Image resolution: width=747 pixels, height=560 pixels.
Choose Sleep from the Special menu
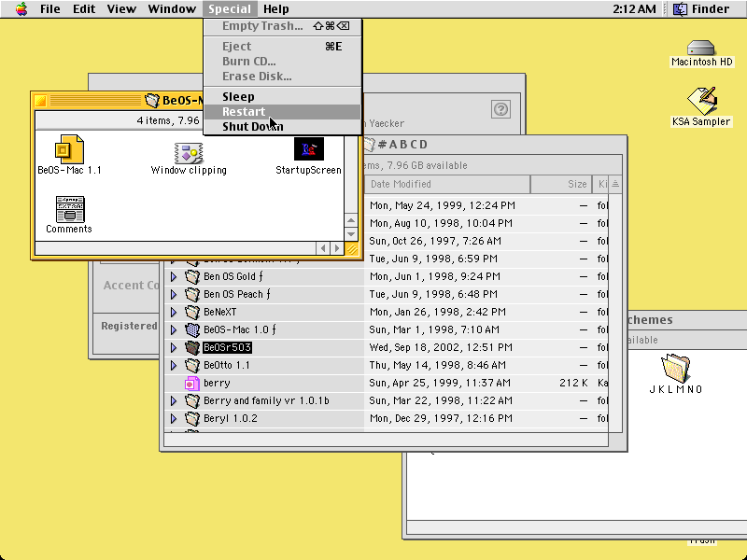[283, 97]
